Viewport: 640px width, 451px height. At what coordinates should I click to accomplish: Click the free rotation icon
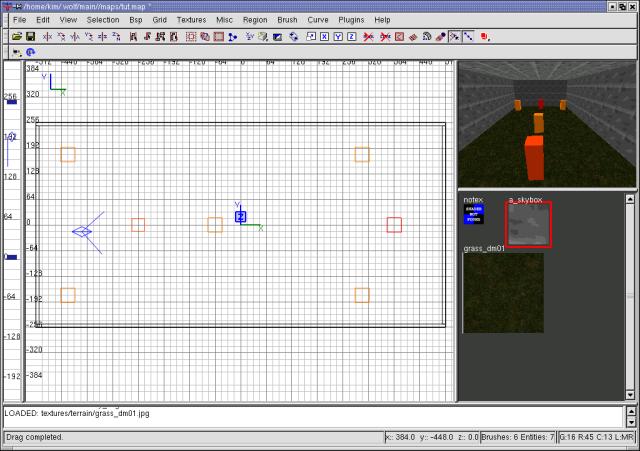pyautogui.click(x=293, y=37)
